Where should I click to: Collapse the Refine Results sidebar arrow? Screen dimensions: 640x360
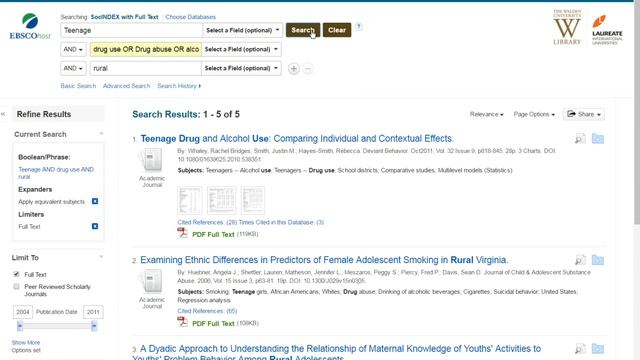click(3, 114)
